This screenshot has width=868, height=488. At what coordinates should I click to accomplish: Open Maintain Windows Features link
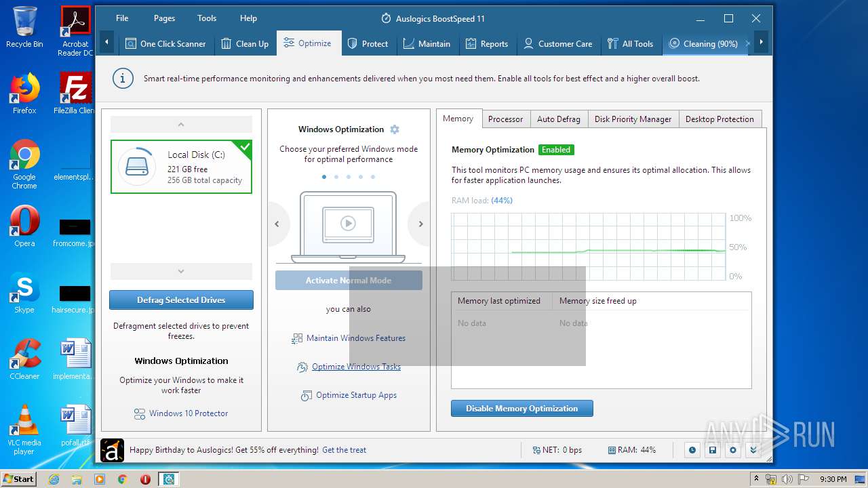356,338
